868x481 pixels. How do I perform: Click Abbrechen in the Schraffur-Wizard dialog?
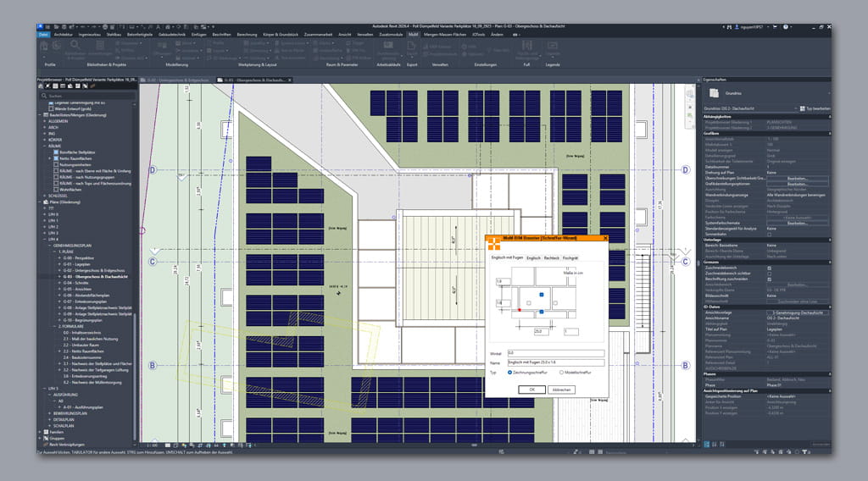561,390
